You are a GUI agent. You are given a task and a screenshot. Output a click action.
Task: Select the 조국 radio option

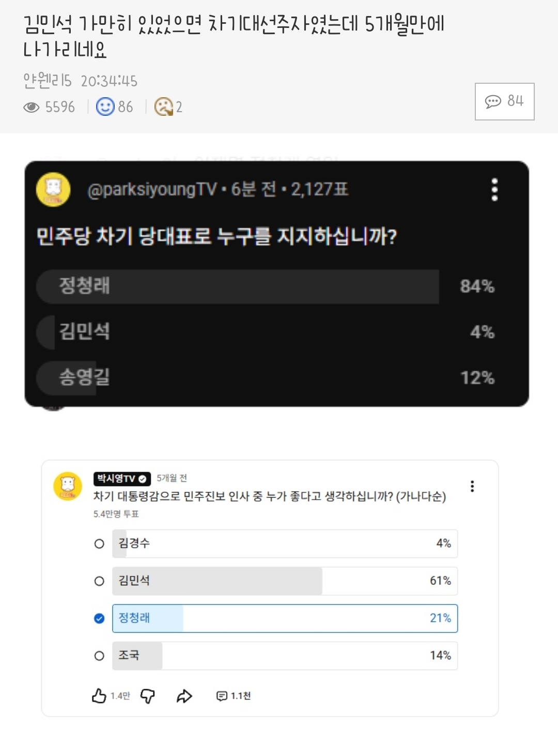point(99,656)
